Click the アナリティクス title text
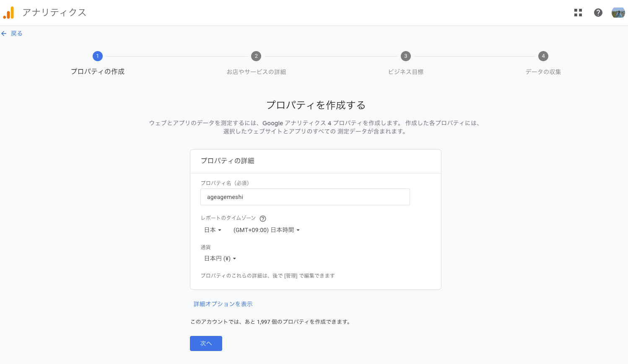628x364 pixels. point(54,13)
